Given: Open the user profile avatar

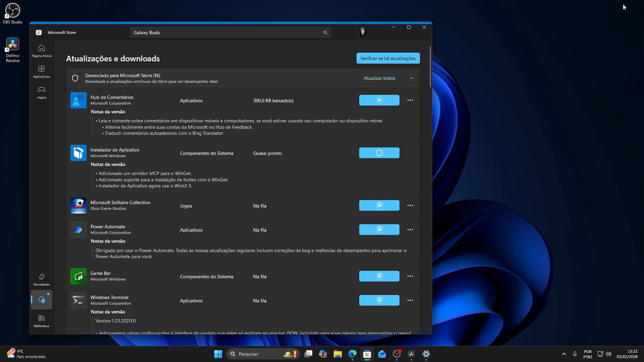Looking at the screenshot, I should [x=363, y=32].
